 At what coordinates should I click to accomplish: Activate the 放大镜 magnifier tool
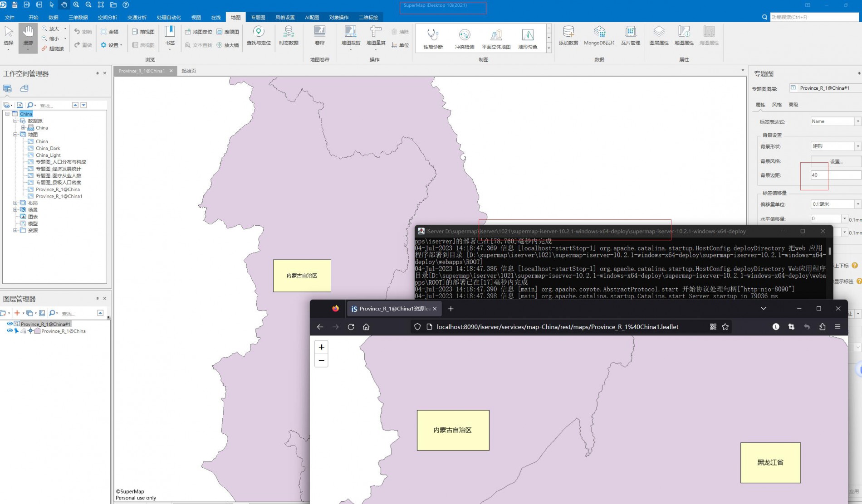(228, 45)
